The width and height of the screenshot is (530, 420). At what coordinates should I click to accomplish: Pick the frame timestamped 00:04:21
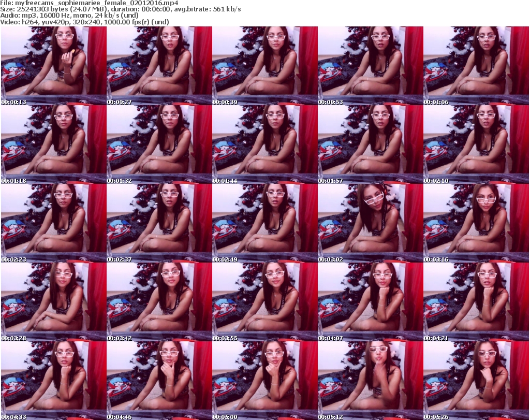pos(476,302)
